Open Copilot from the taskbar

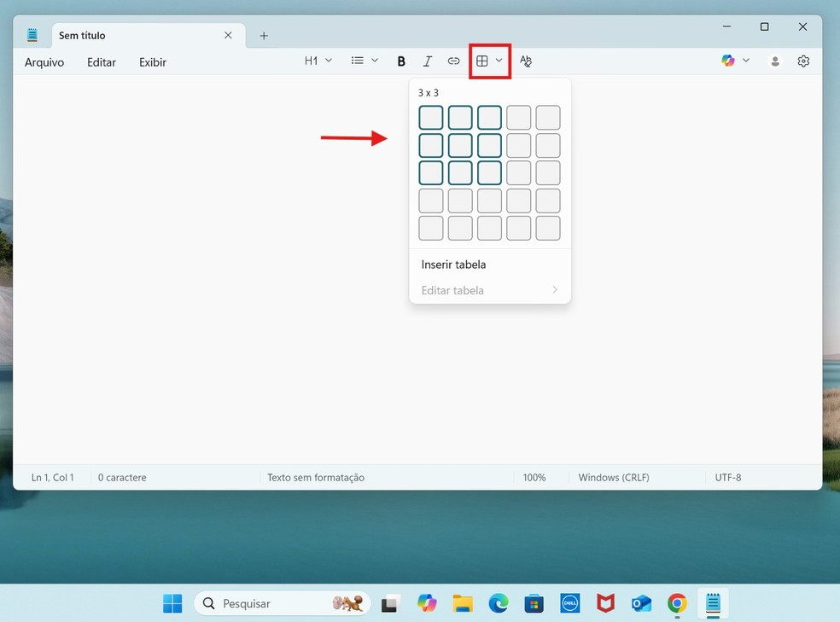tap(427, 603)
